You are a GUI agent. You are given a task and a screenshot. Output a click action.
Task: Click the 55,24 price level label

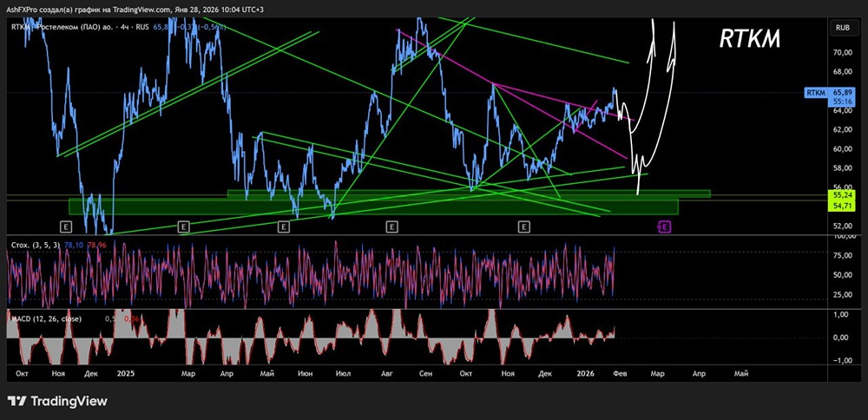click(x=844, y=195)
